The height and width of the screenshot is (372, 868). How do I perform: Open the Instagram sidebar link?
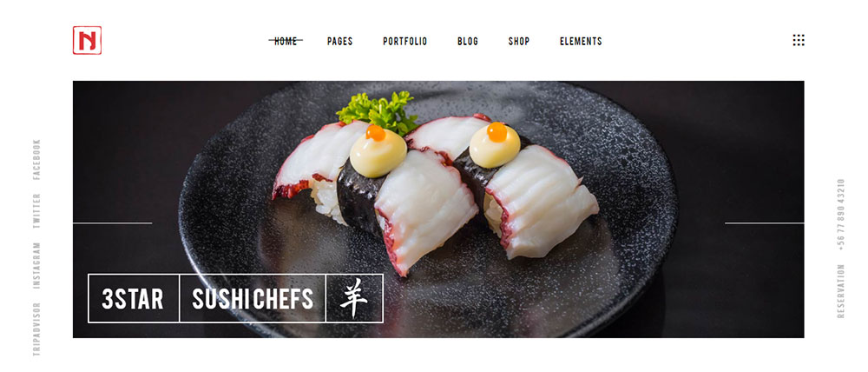coord(36,266)
